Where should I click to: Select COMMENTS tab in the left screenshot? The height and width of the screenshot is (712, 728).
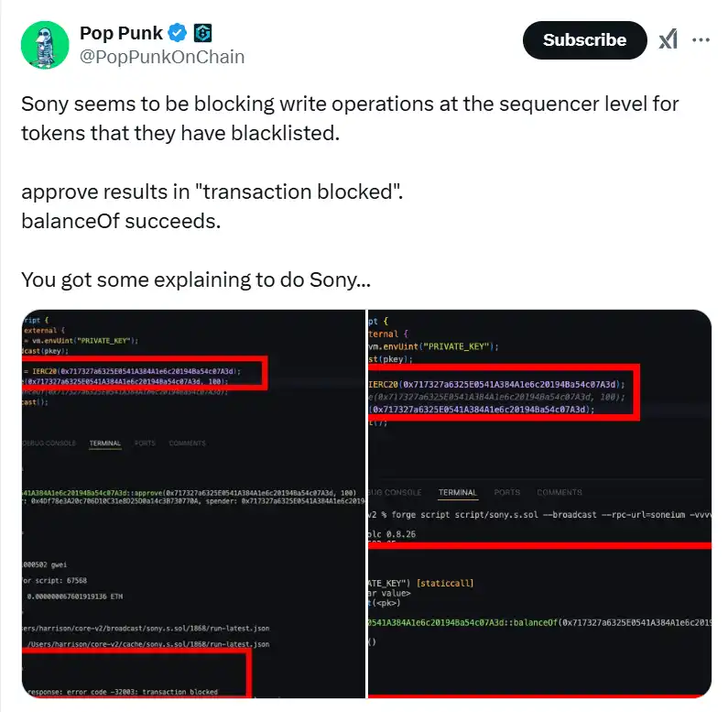tap(187, 444)
